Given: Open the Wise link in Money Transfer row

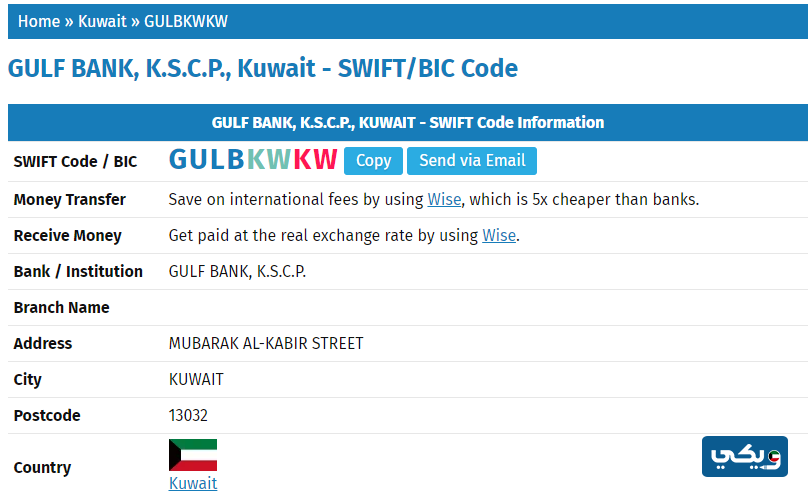Looking at the screenshot, I should coord(444,199).
